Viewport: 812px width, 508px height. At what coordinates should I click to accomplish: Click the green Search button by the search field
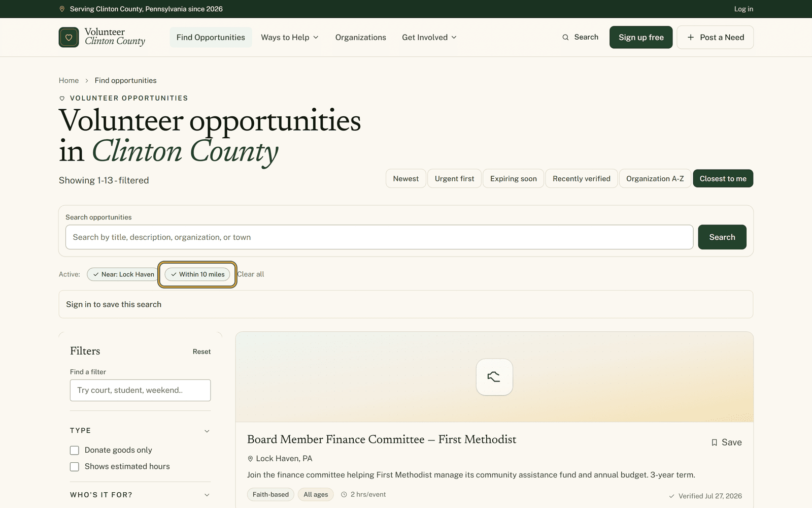click(x=722, y=237)
